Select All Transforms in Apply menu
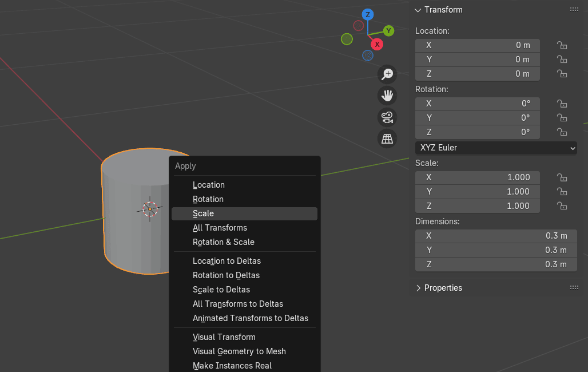Viewport: 588px width, 372px height. tap(220, 228)
